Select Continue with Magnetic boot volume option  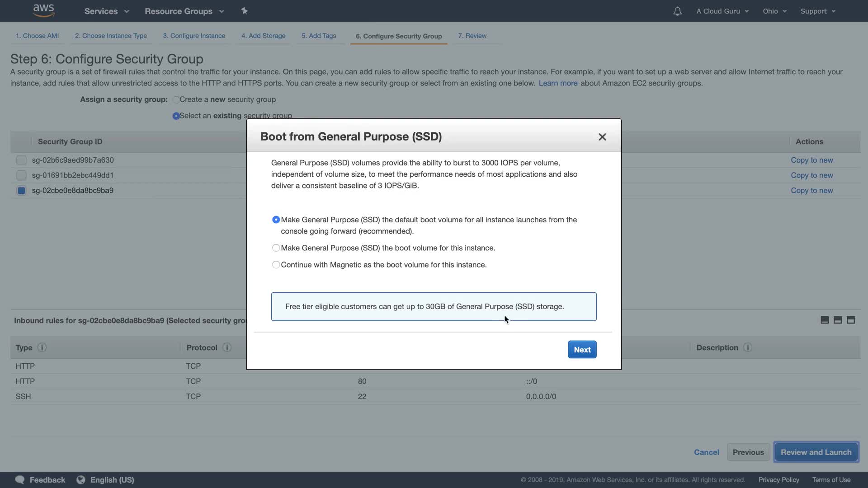pos(276,265)
